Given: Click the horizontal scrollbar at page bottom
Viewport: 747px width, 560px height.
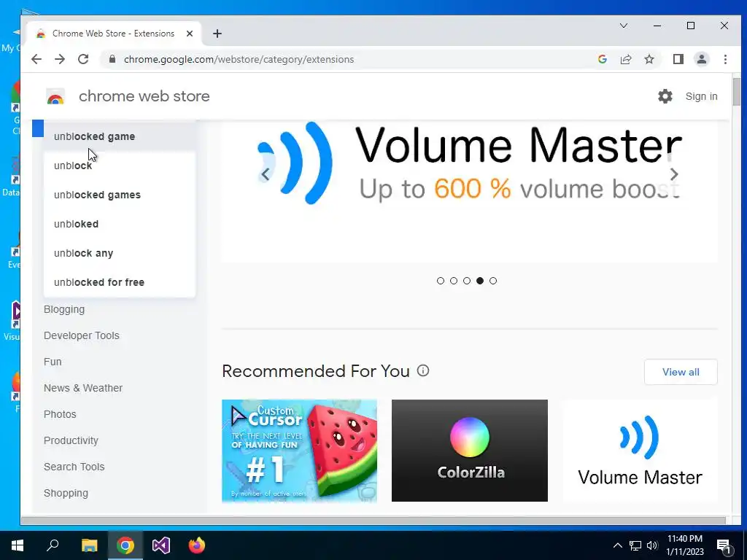Looking at the screenshot, I should pyautogui.click(x=373, y=521).
